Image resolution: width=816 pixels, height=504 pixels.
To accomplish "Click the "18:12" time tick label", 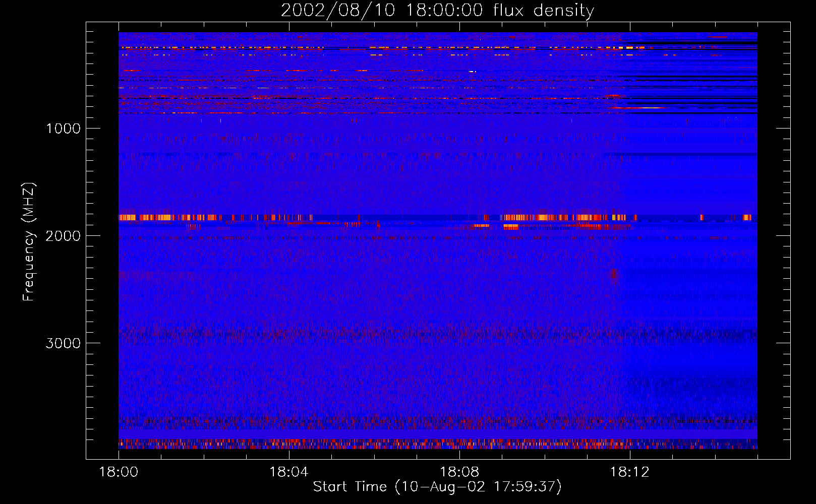I will (x=629, y=472).
